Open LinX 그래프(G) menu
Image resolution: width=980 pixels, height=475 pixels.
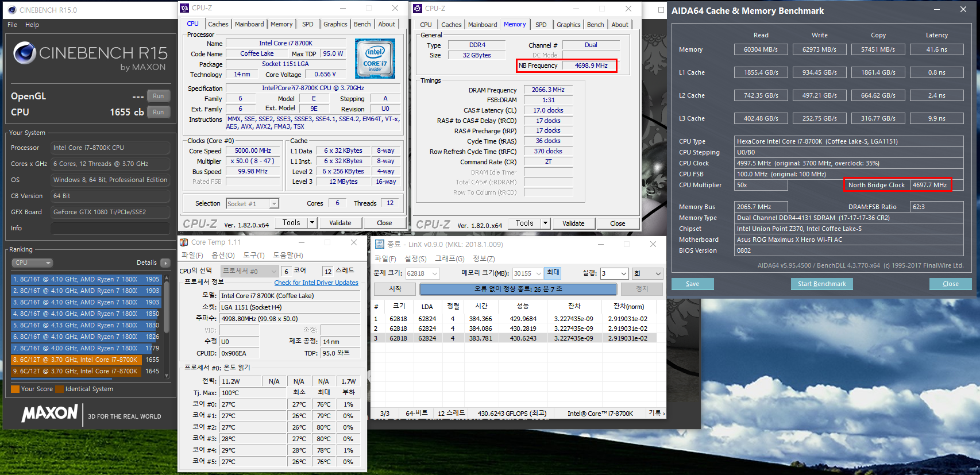pos(450,259)
